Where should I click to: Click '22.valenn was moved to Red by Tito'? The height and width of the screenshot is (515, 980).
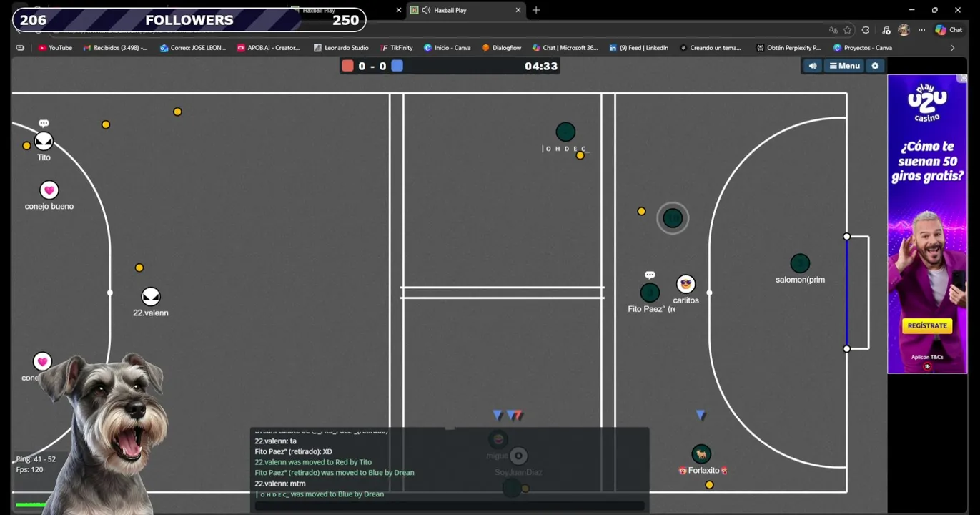(x=313, y=462)
